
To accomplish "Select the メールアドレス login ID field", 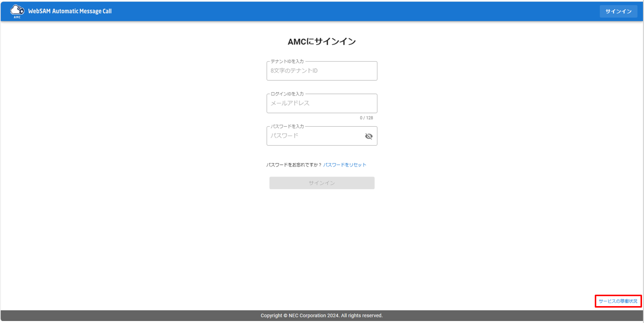I will [x=322, y=103].
